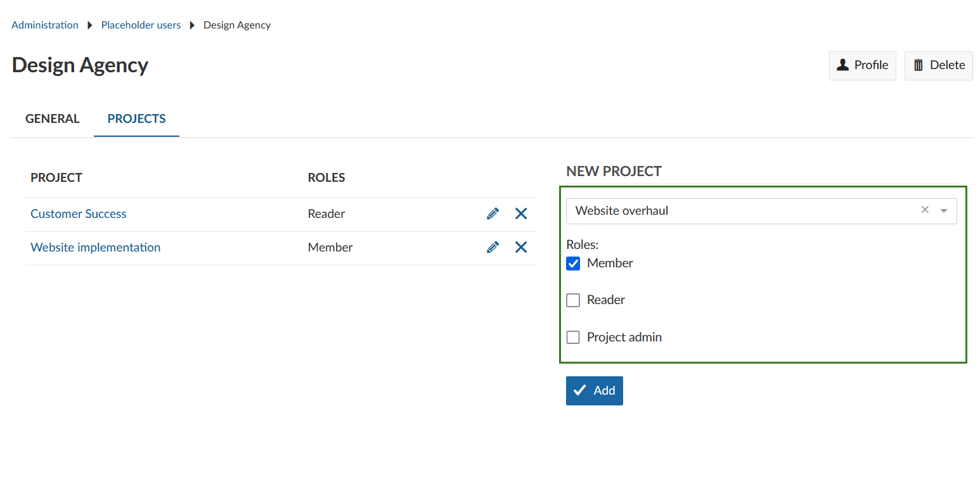980x496 pixels.
Task: Switch to the General tab
Action: coord(53,118)
